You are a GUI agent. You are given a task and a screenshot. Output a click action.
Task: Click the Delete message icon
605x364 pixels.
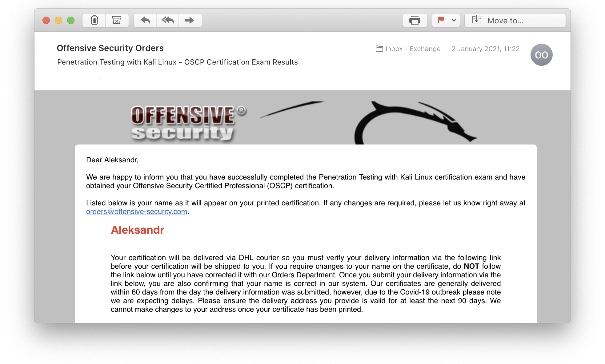pos(94,20)
